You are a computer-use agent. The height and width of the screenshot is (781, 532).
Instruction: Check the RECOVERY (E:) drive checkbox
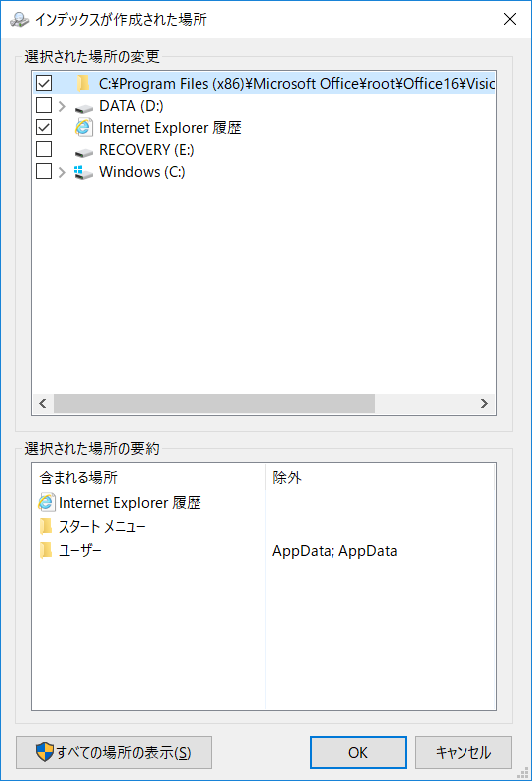pos(44,149)
